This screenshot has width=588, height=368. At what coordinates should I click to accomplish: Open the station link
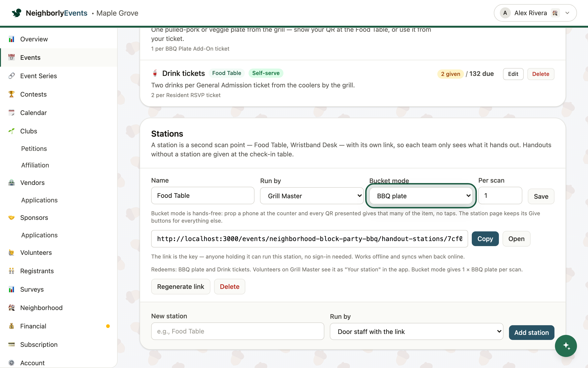tap(516, 239)
